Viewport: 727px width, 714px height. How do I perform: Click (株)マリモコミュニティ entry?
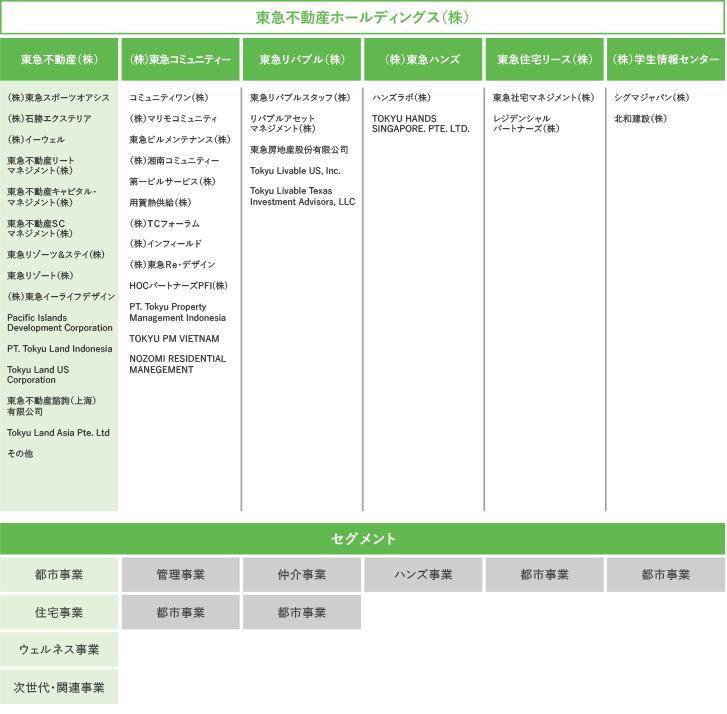coord(173,118)
